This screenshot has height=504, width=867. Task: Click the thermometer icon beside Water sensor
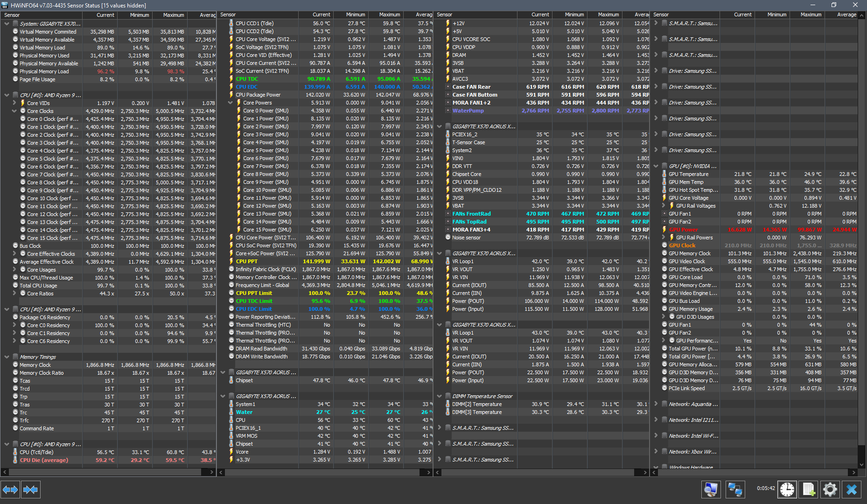point(231,412)
